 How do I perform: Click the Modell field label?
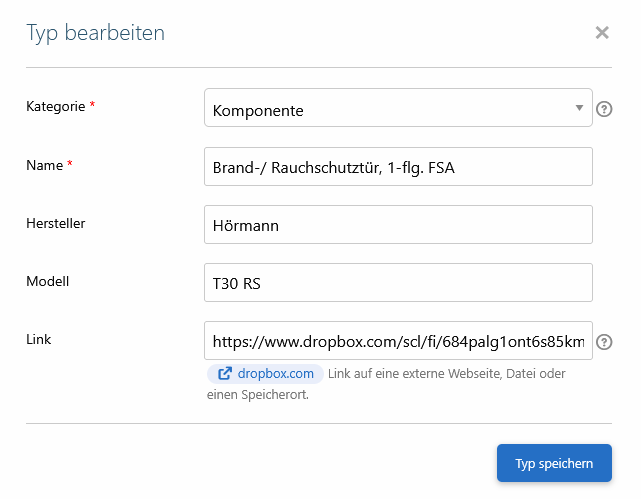point(47,281)
